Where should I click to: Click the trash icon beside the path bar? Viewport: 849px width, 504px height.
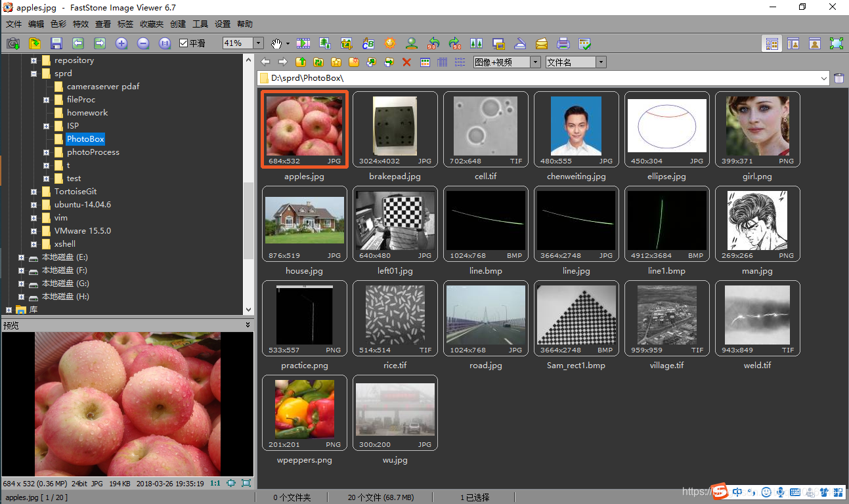point(839,78)
